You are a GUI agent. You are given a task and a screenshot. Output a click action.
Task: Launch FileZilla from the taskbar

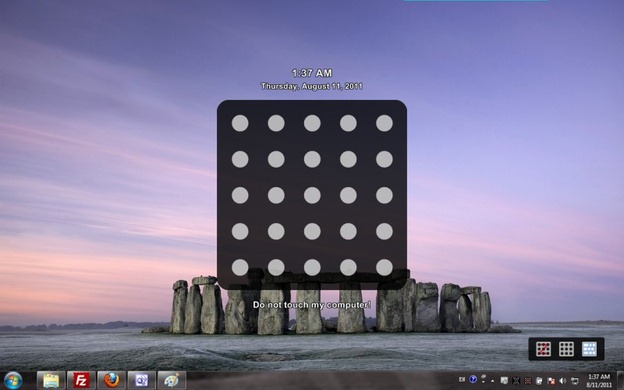tap(81, 380)
